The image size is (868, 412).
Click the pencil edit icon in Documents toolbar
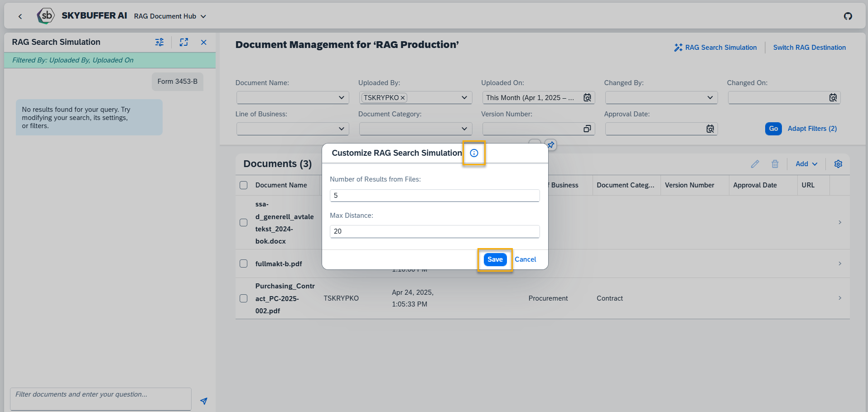pos(755,164)
